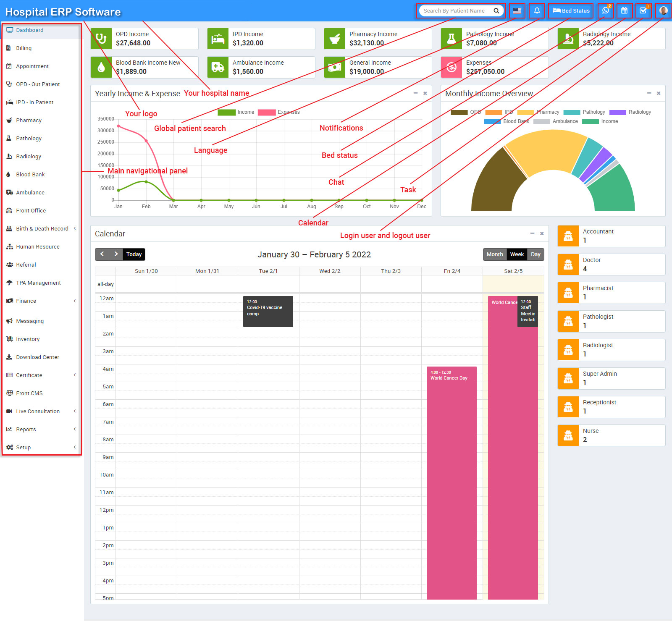This screenshot has width=672, height=621.
Task: Open the Radiology module from the sidebar
Action: point(28,156)
